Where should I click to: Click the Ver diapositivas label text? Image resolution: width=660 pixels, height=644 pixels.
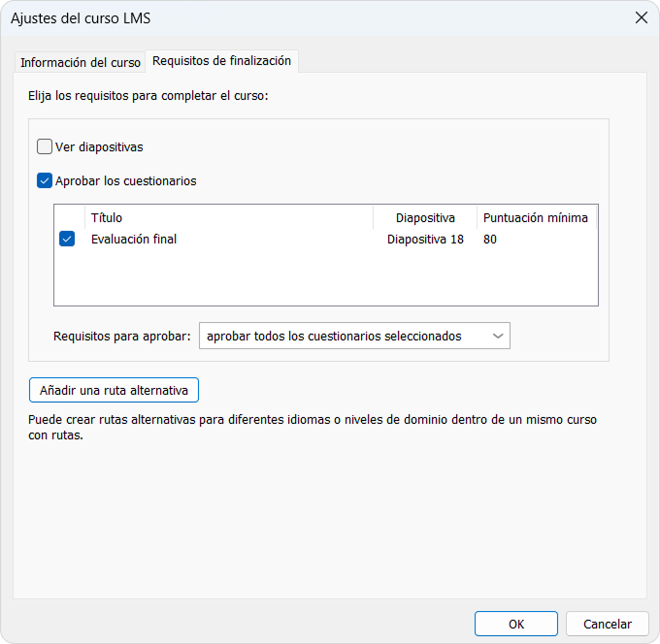click(99, 147)
